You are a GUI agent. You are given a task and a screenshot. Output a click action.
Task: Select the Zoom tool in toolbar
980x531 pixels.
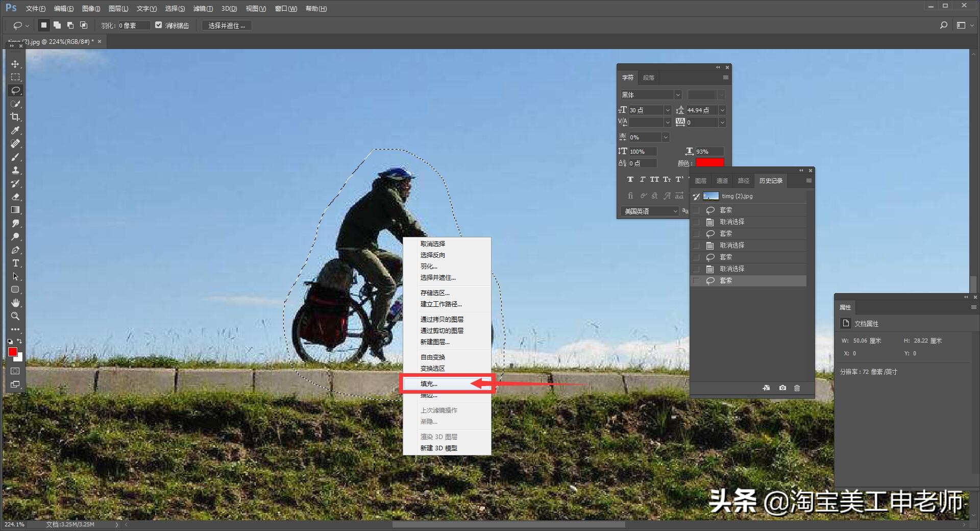point(15,316)
